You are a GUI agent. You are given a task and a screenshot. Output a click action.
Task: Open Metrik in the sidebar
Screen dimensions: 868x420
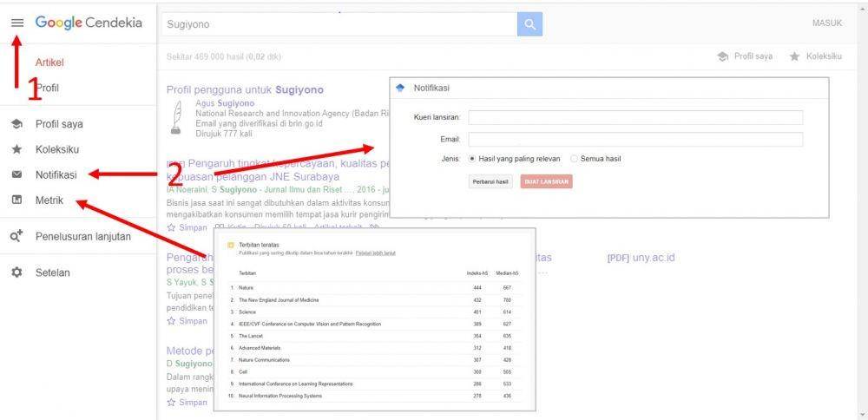[49, 200]
